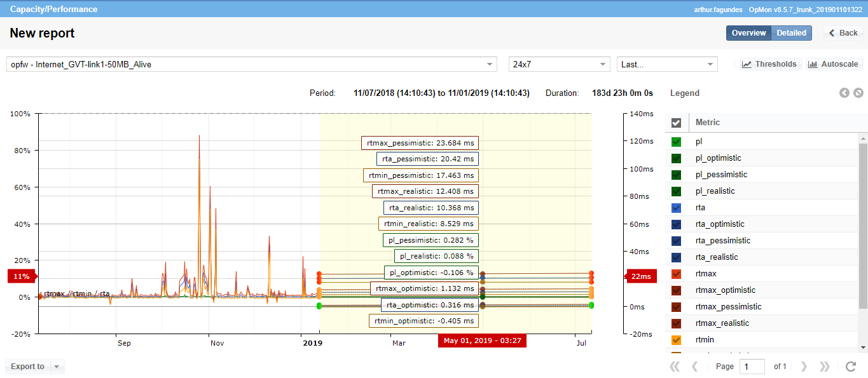This screenshot has width=868, height=378.
Task: Click rta_realistic: 10.368 ms tooltip
Action: [x=431, y=208]
